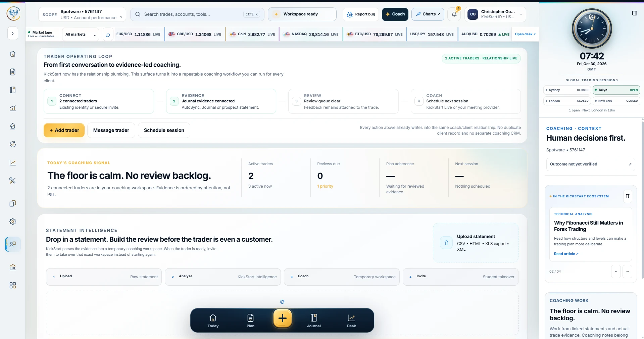Screen dimensions: 644x339
Task: Select the BTC/USD ticker
Action: tap(375, 34)
